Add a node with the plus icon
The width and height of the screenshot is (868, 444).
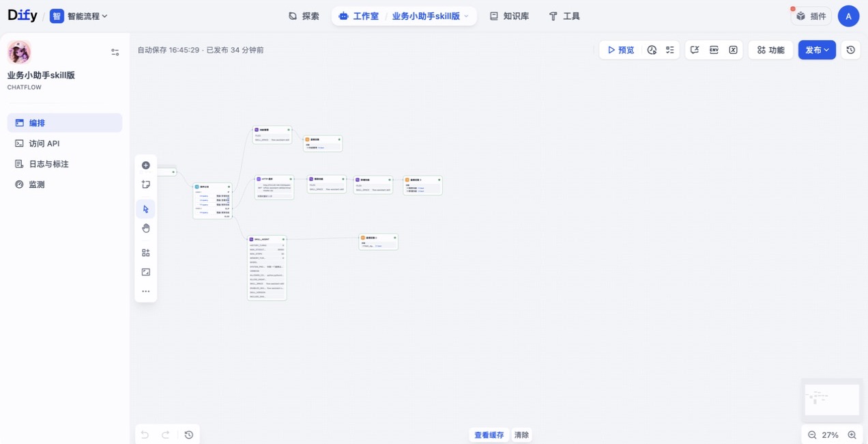(x=145, y=165)
